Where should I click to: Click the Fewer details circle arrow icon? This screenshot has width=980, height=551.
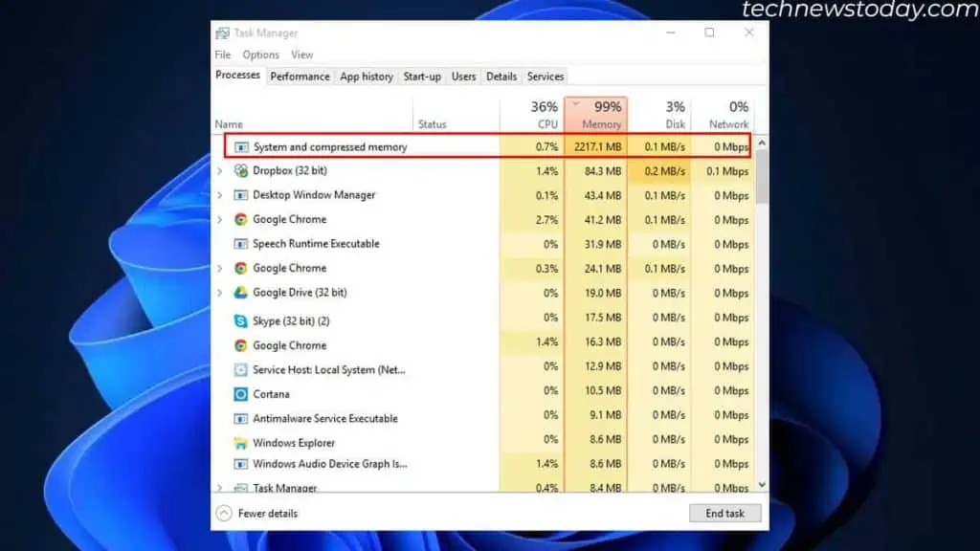224,514
